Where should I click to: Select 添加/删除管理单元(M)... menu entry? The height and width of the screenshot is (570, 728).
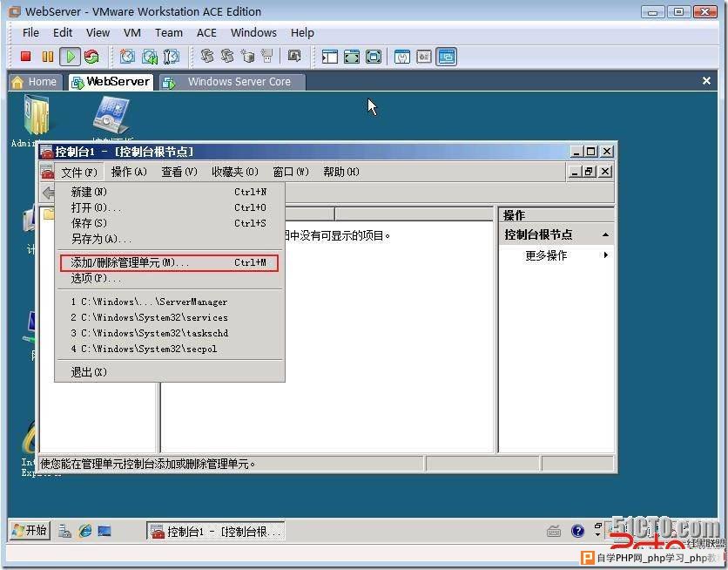(169, 263)
